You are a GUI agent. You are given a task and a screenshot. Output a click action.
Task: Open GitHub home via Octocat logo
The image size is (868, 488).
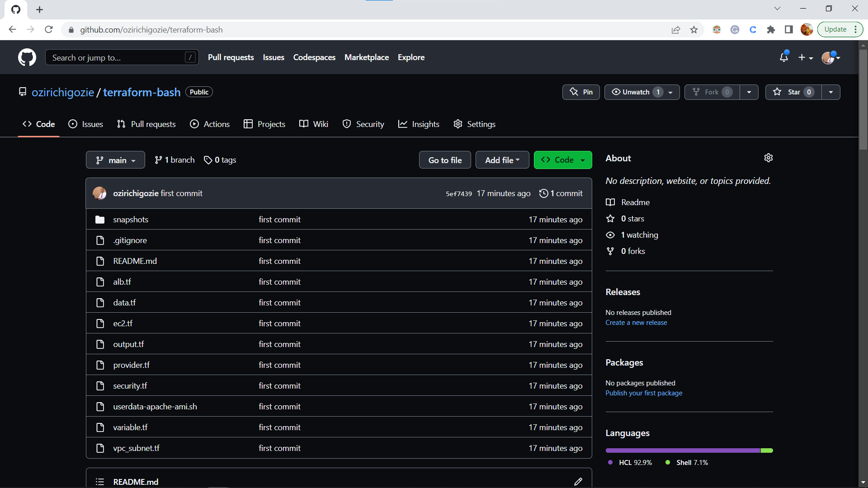pyautogui.click(x=27, y=57)
